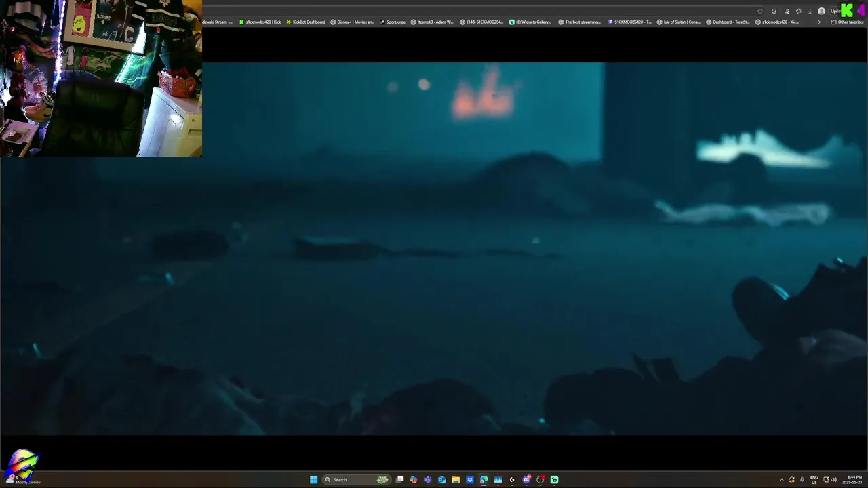Image resolution: width=868 pixels, height=488 pixels.
Task: Switch to Microsoft Edge on the taskbar
Action: [x=484, y=480]
